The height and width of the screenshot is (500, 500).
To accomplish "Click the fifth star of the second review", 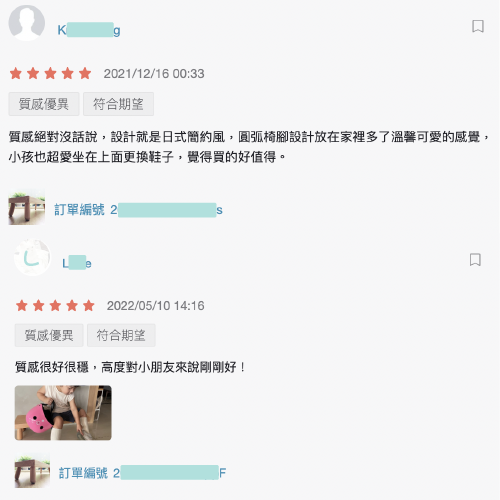I will [x=89, y=305].
